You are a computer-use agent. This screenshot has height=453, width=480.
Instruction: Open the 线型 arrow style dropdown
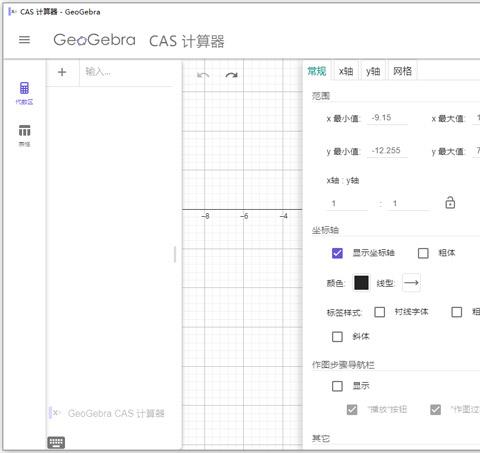pos(411,283)
